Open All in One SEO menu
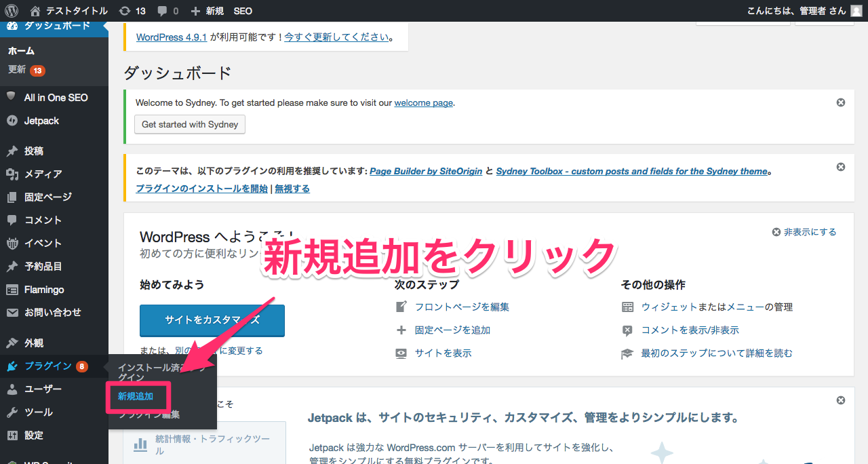This screenshot has width=868, height=464. pyautogui.click(x=54, y=98)
